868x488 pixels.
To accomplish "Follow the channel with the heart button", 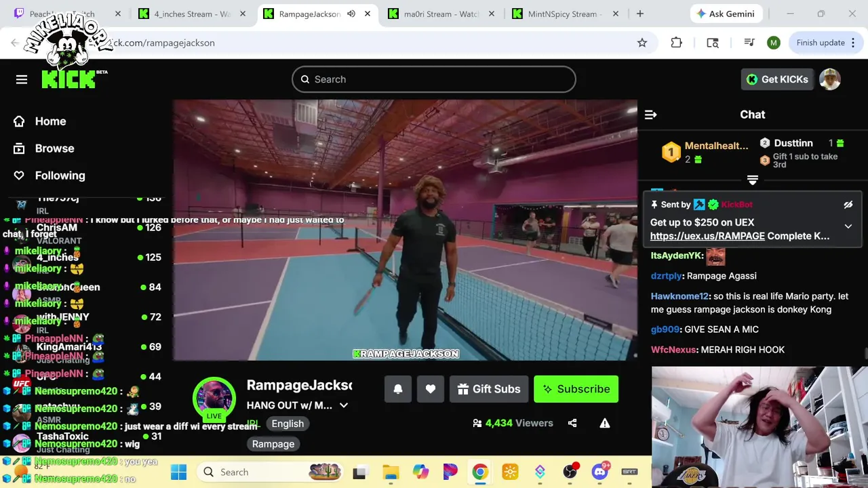I will pyautogui.click(x=431, y=389).
